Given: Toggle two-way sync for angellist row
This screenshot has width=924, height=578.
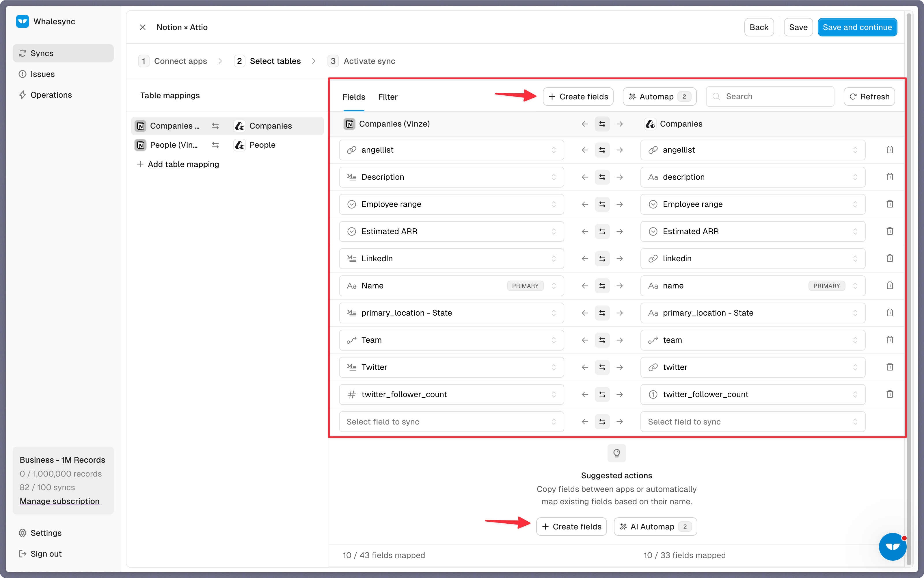Looking at the screenshot, I should coord(602,150).
